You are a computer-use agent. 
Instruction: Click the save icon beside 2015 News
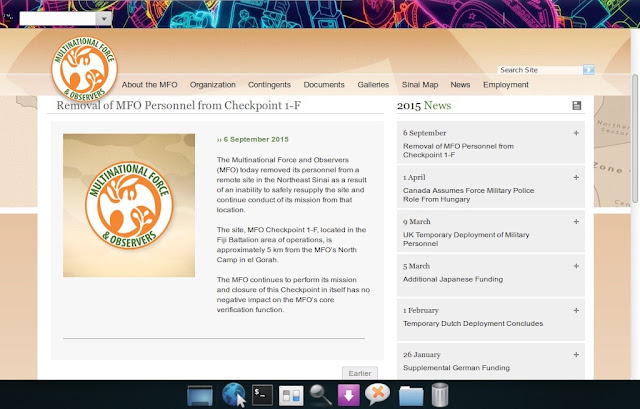pyautogui.click(x=576, y=106)
